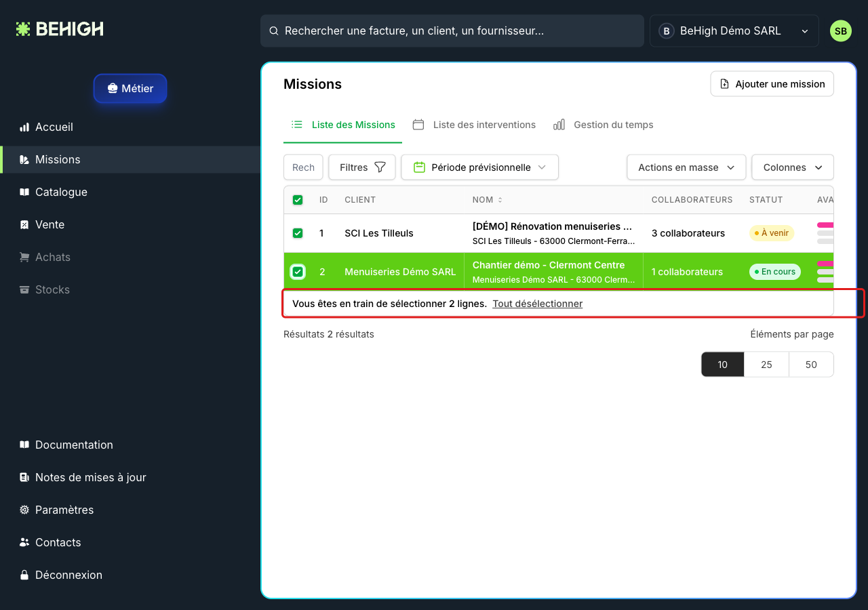Click the Paramètres gear icon
The height and width of the screenshot is (610, 868).
(x=24, y=510)
